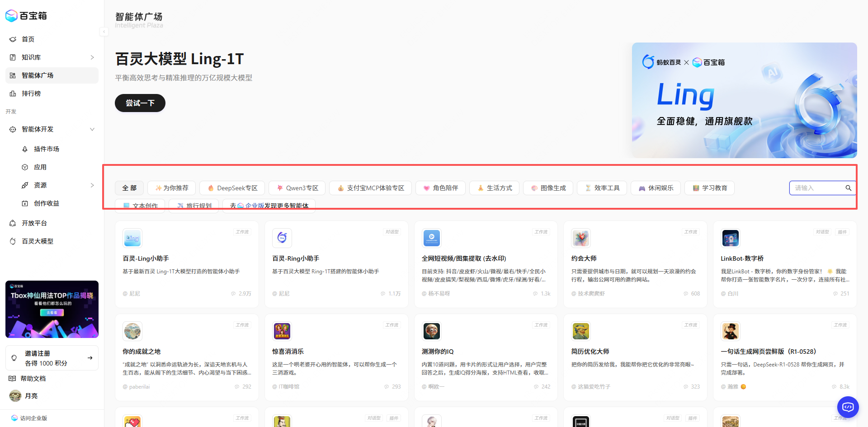Expand the 知识库 submenu arrow
868x427 pixels.
[x=92, y=57]
